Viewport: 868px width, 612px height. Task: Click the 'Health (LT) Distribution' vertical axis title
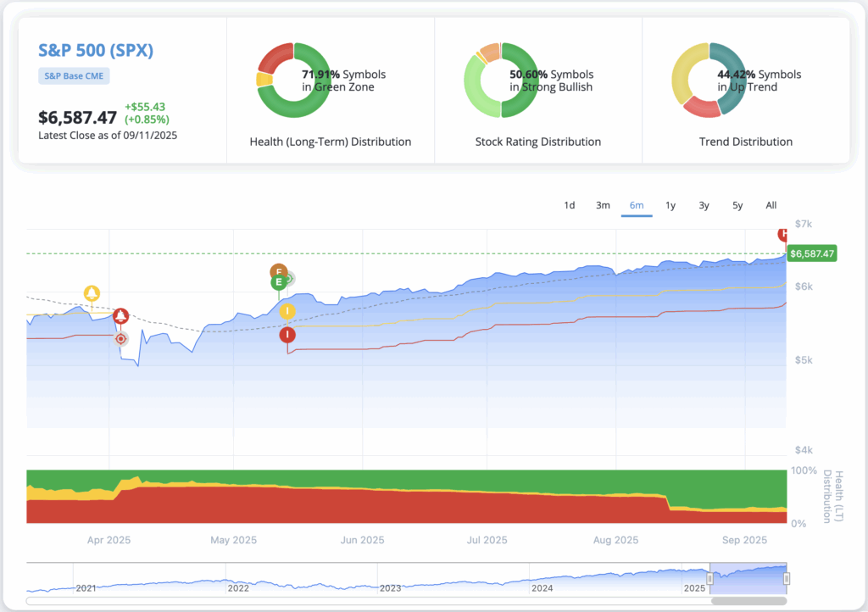[x=833, y=497]
